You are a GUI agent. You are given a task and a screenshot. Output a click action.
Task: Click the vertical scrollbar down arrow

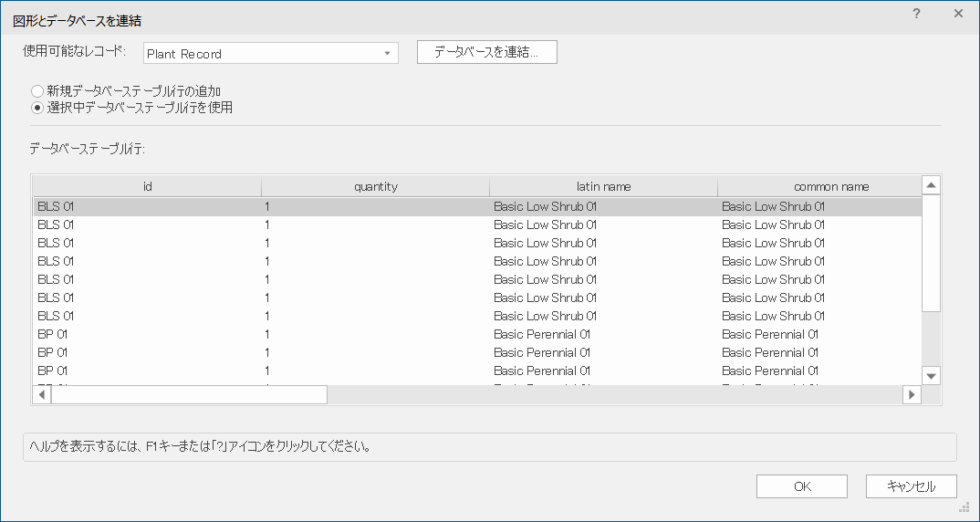point(931,376)
